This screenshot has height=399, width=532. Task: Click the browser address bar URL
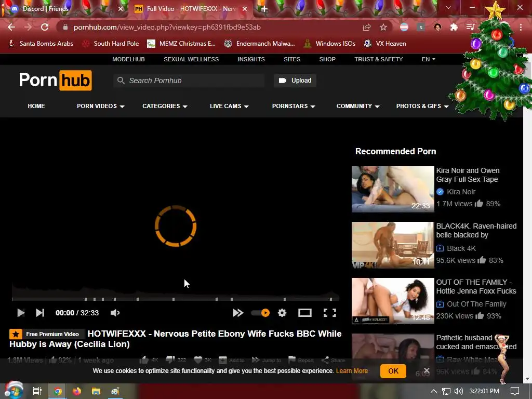coord(167,27)
